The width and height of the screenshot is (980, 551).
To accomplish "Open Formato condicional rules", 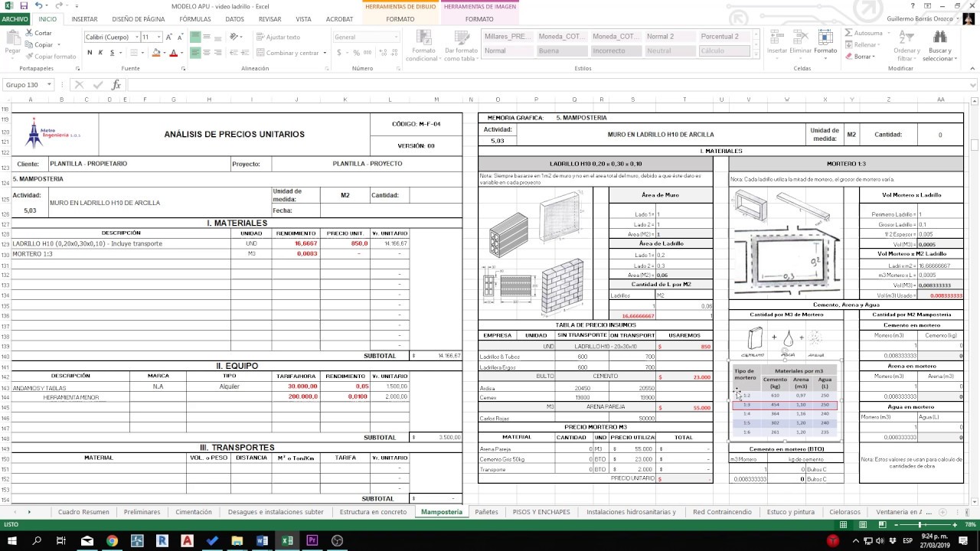I will [x=422, y=47].
